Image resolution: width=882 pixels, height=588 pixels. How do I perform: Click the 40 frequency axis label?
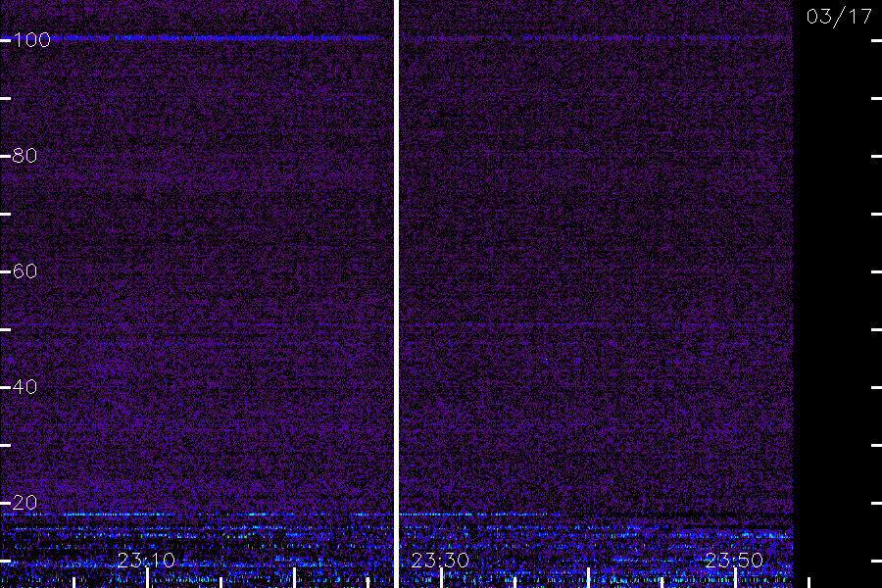click(24, 386)
